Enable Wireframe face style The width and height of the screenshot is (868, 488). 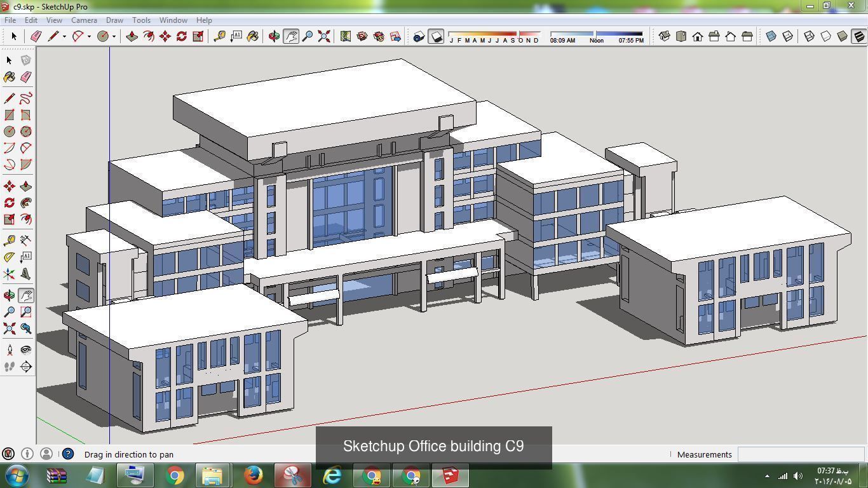click(x=809, y=36)
